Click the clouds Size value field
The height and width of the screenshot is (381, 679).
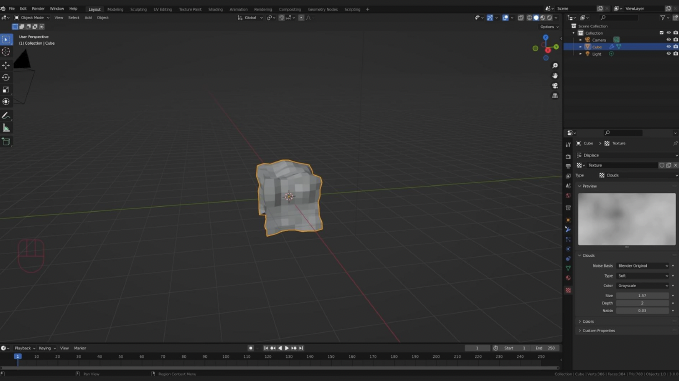point(643,295)
